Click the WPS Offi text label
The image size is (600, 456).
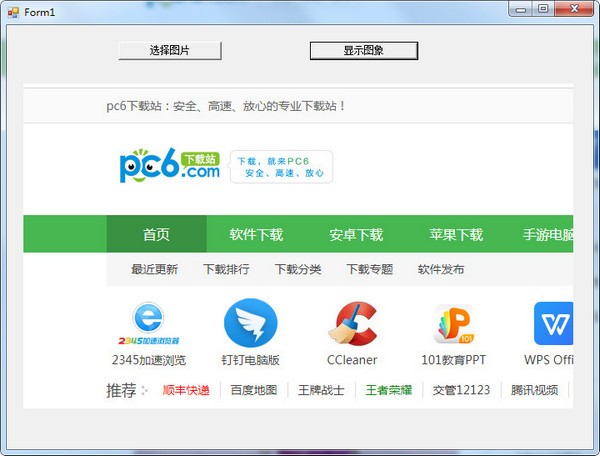click(549, 360)
